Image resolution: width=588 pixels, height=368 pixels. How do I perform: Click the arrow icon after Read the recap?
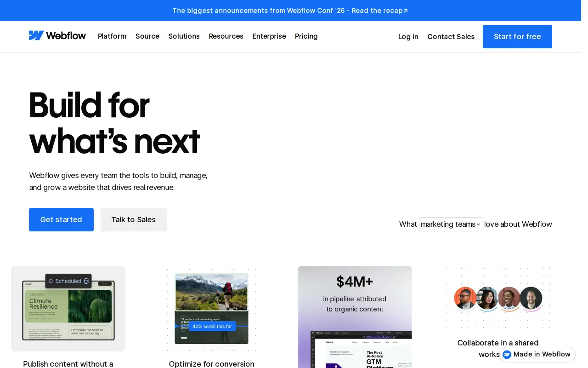click(x=406, y=11)
